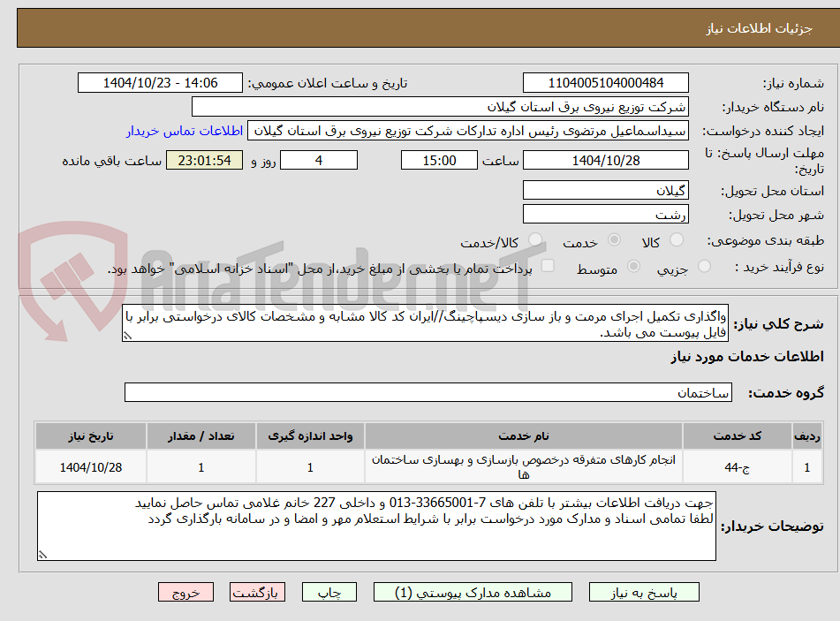Click the remaining time counter 23:01:54
Image resolution: width=840 pixels, height=621 pixels.
point(204,160)
